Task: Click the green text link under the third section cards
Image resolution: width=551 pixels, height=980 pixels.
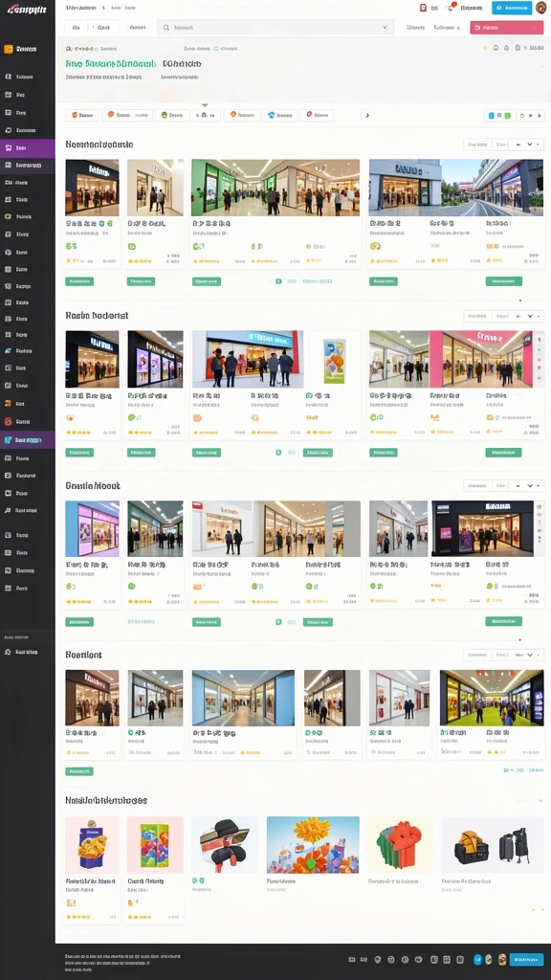Action: tap(142, 622)
